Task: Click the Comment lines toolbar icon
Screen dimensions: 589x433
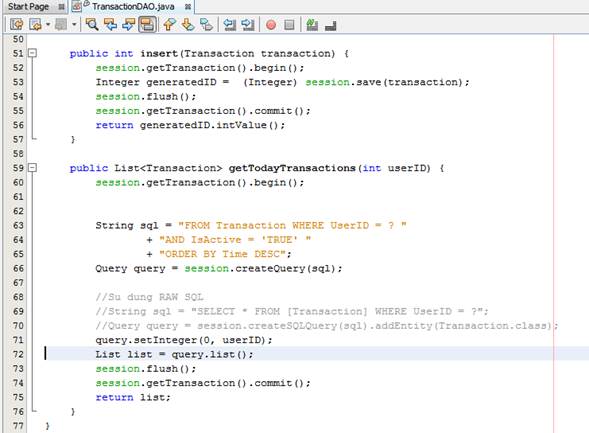Action: [312, 25]
